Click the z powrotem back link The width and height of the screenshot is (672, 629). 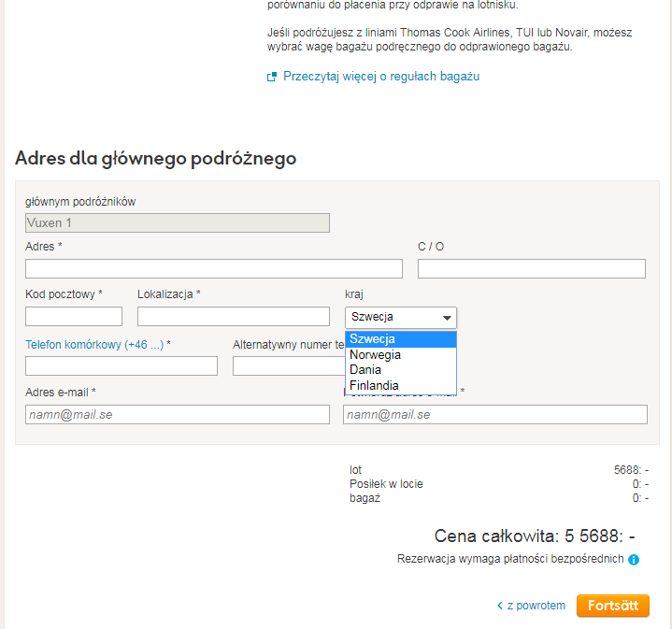(x=536, y=606)
